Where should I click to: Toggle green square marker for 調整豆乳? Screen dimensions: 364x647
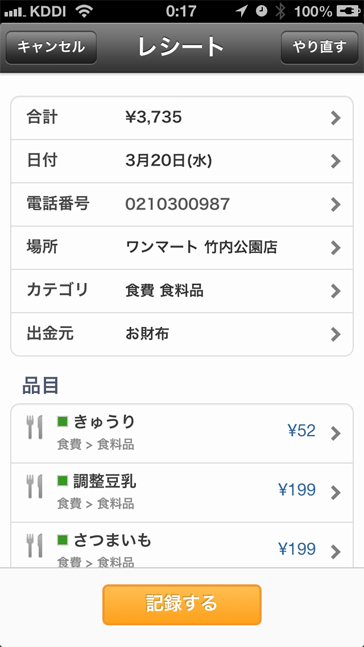pos(62,480)
